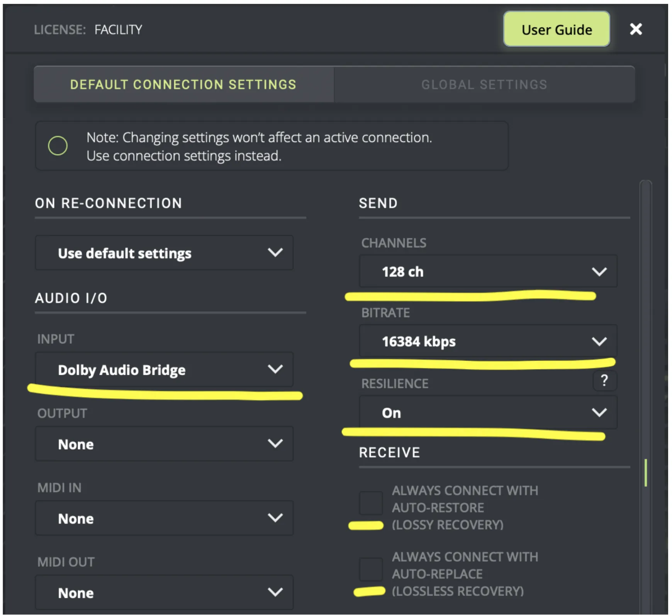Click the RECEIVE section heading
The width and height of the screenshot is (672, 616).
pos(389,452)
